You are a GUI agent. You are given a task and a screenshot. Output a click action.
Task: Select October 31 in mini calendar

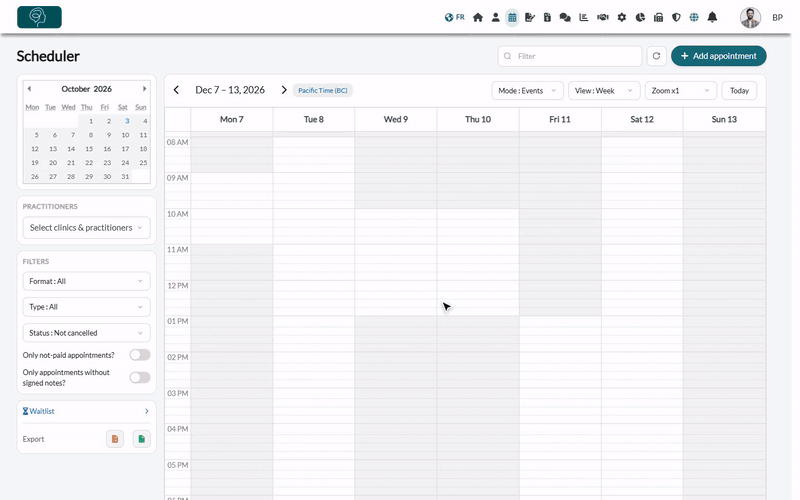pyautogui.click(x=125, y=177)
